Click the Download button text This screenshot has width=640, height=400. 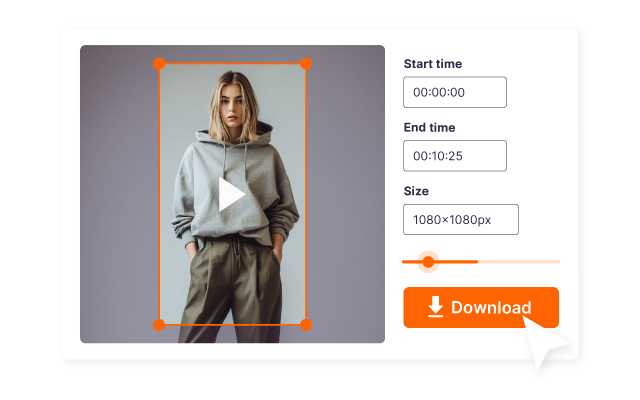(x=491, y=307)
